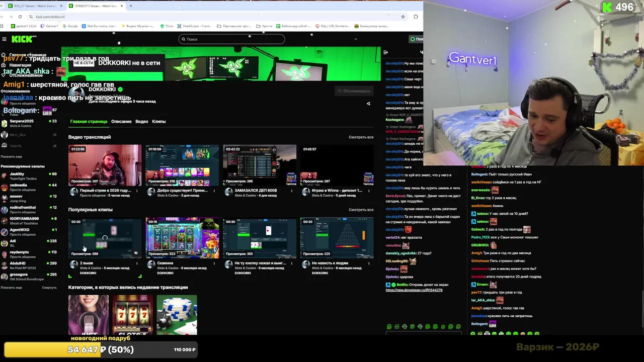Open options menu for Скамина clip

(214, 263)
